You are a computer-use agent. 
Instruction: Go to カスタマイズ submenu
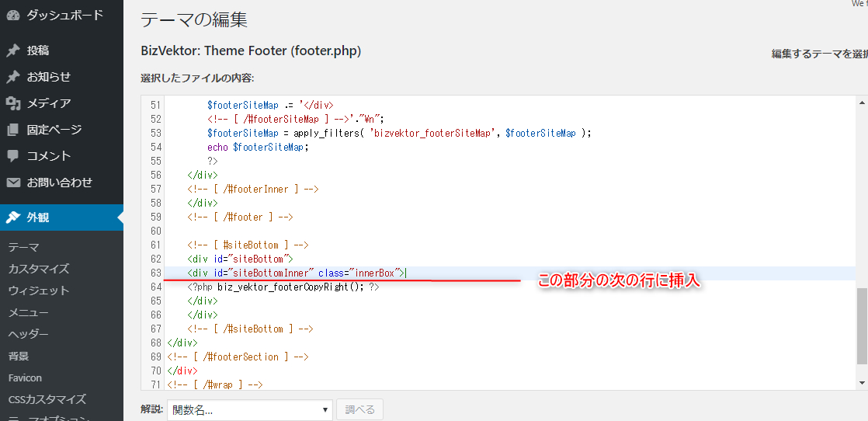[39, 269]
